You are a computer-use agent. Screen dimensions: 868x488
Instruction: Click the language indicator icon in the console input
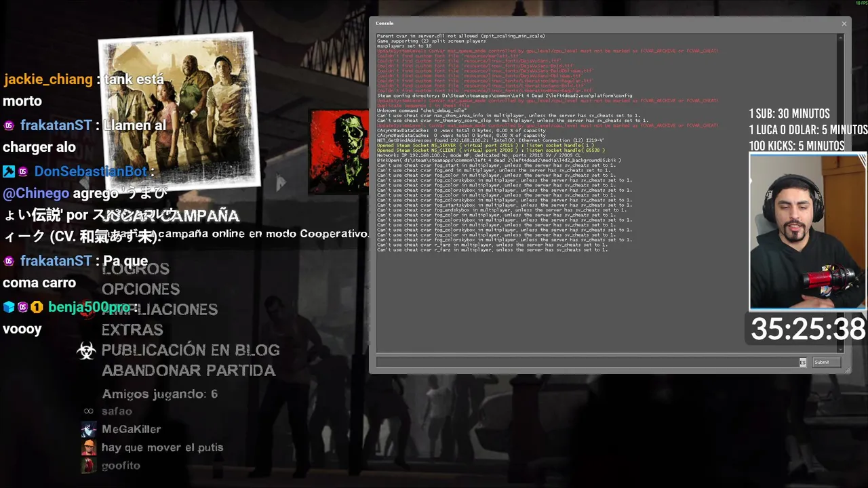tap(802, 363)
